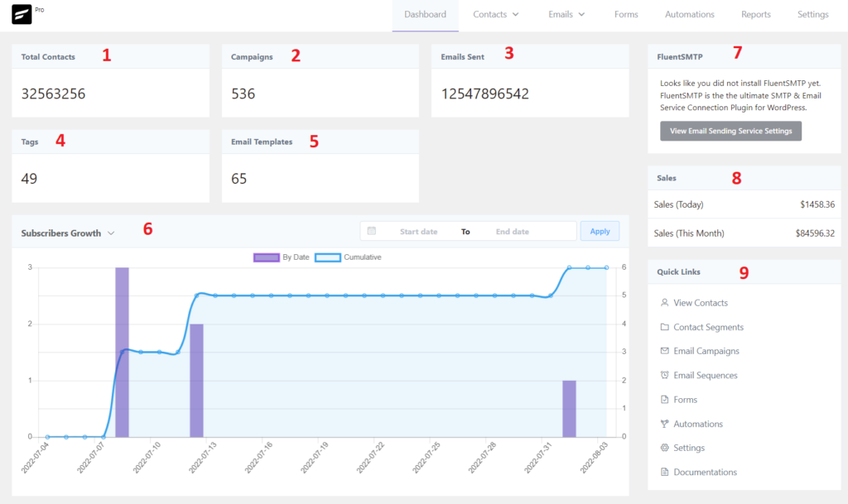Apply the selected date range
Image resolution: width=848 pixels, height=504 pixels.
point(600,230)
